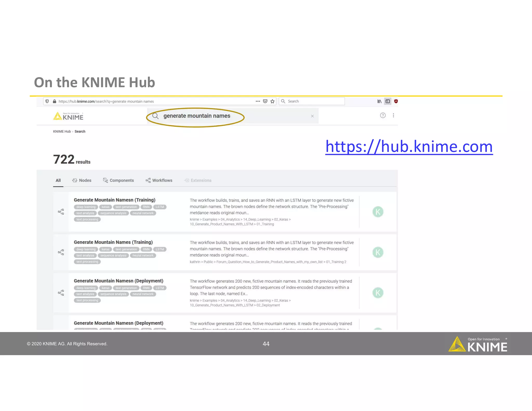Click the red uBlock extension icon
532x411 pixels.
[396, 101]
